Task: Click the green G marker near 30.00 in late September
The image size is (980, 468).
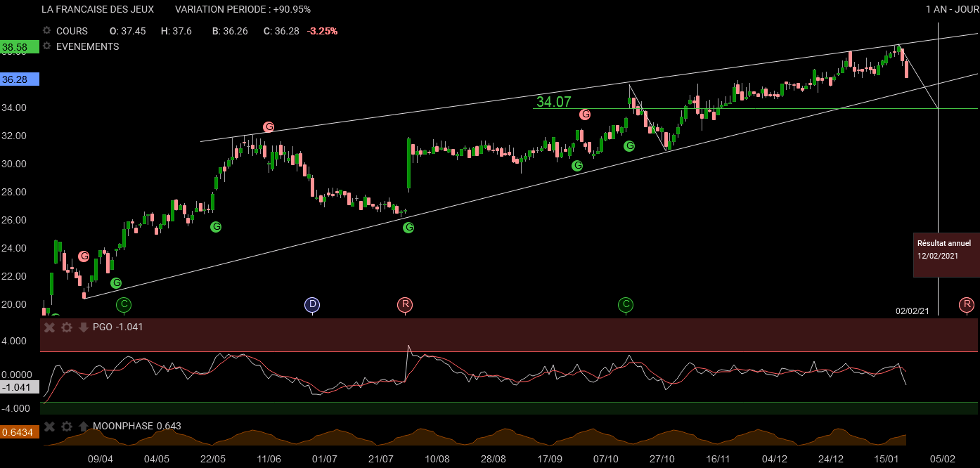Action: click(x=577, y=166)
